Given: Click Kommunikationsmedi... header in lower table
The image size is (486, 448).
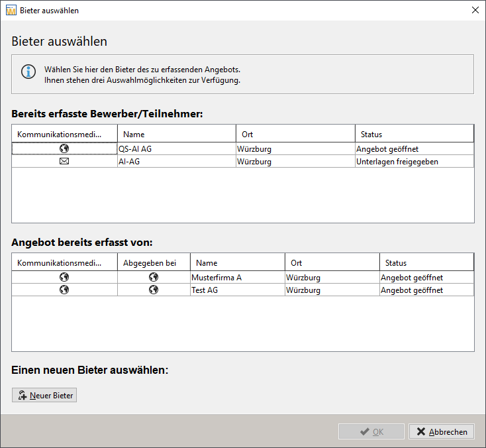Looking at the screenshot, I should pyautogui.click(x=64, y=262).
